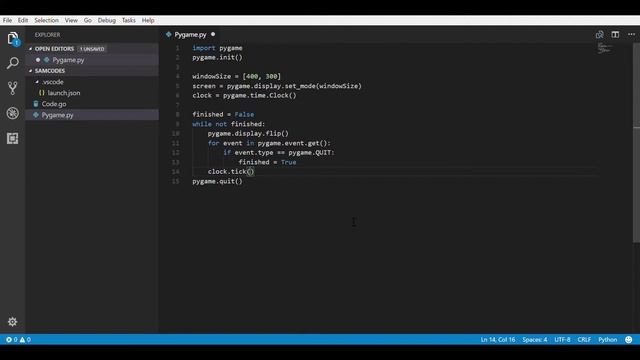
Task: Open the Manage gear icon
Action: (13, 322)
